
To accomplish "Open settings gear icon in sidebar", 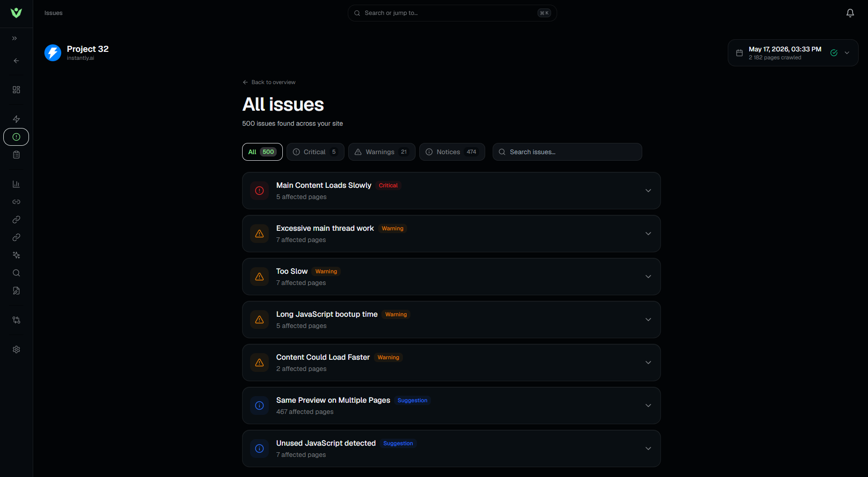I will (16, 349).
